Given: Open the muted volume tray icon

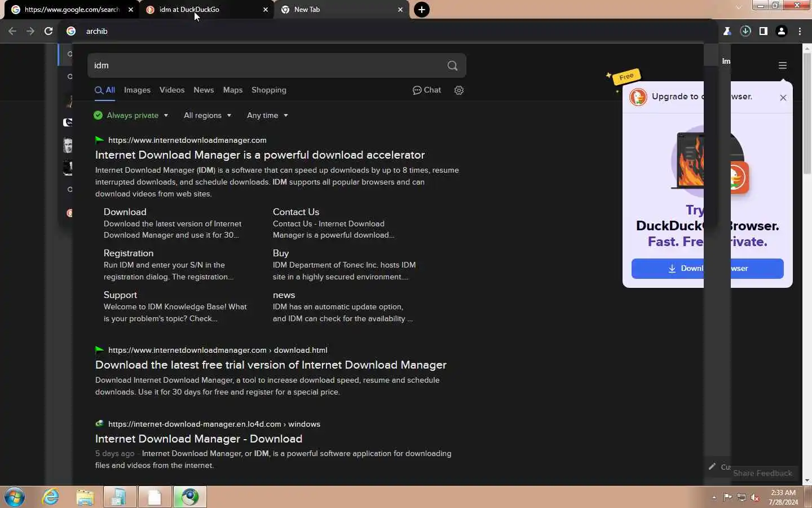Looking at the screenshot, I should click(x=756, y=497).
